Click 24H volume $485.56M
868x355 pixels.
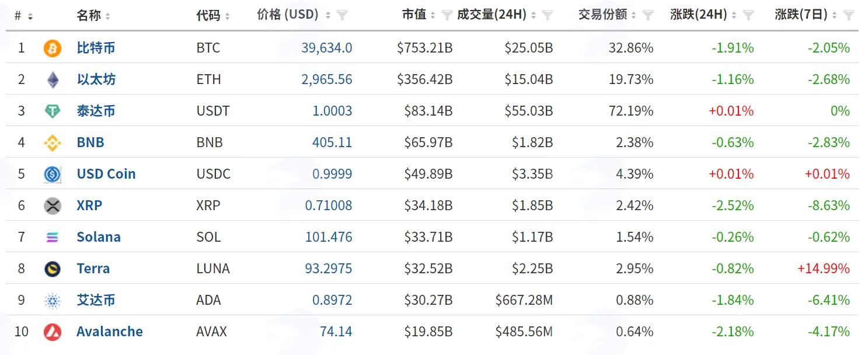click(524, 332)
